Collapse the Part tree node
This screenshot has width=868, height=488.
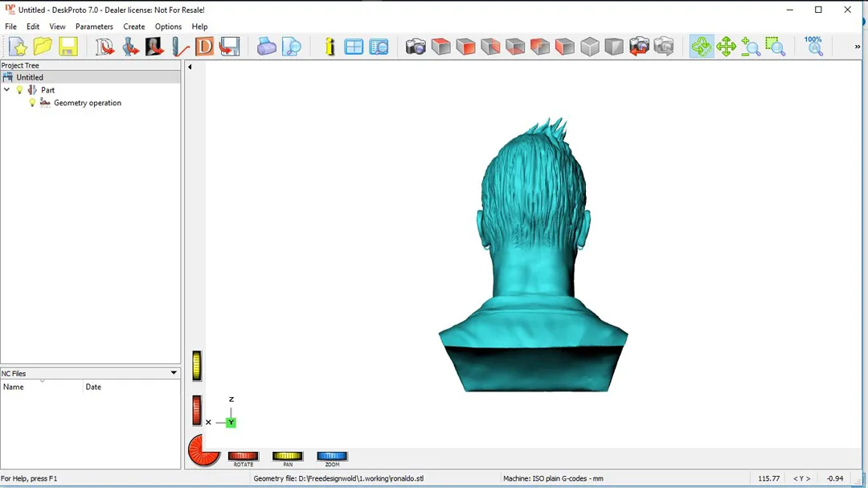pos(7,90)
